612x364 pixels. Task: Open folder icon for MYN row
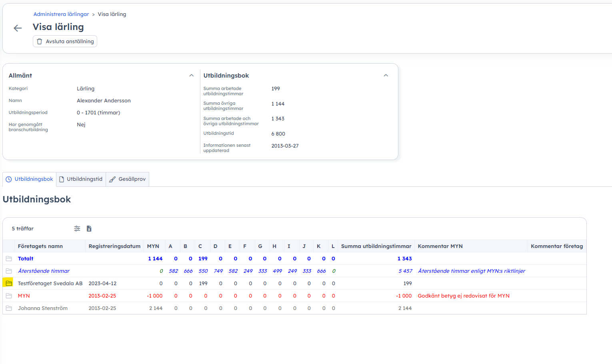pyautogui.click(x=9, y=296)
